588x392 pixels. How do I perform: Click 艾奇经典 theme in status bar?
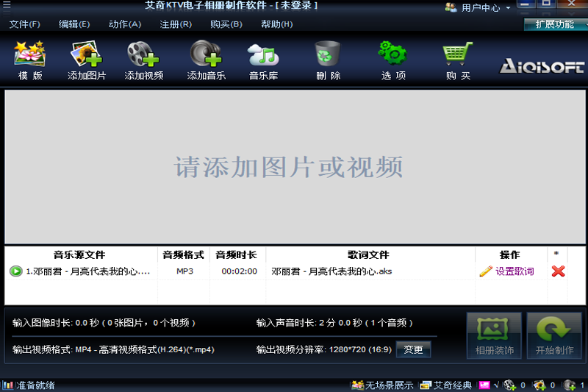coord(446,385)
